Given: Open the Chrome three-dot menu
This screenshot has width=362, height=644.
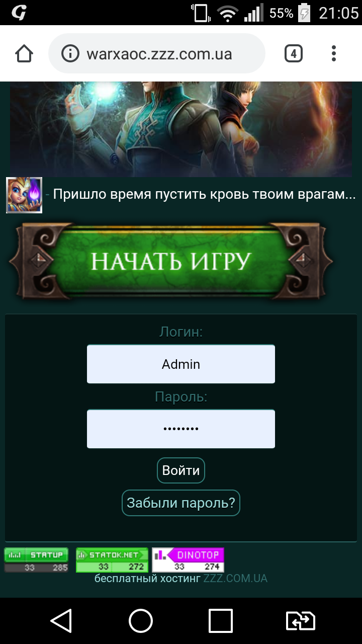Looking at the screenshot, I should tap(334, 53).
